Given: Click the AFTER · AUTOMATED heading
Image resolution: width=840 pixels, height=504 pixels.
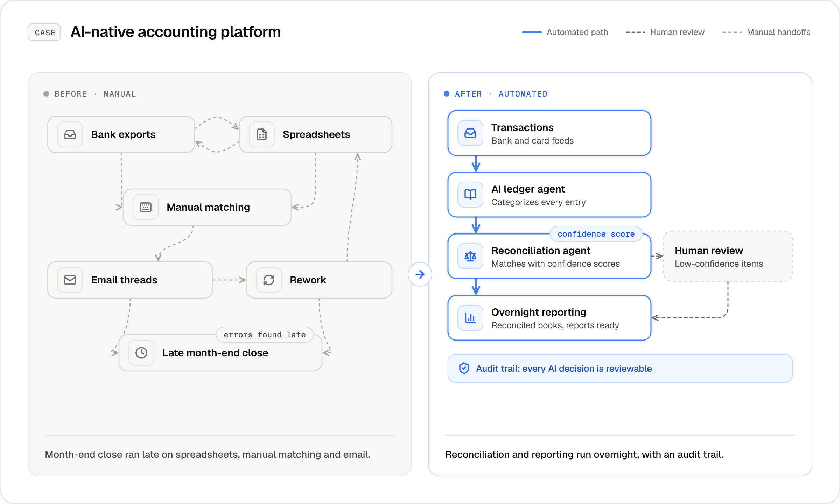Looking at the screenshot, I should point(496,94).
